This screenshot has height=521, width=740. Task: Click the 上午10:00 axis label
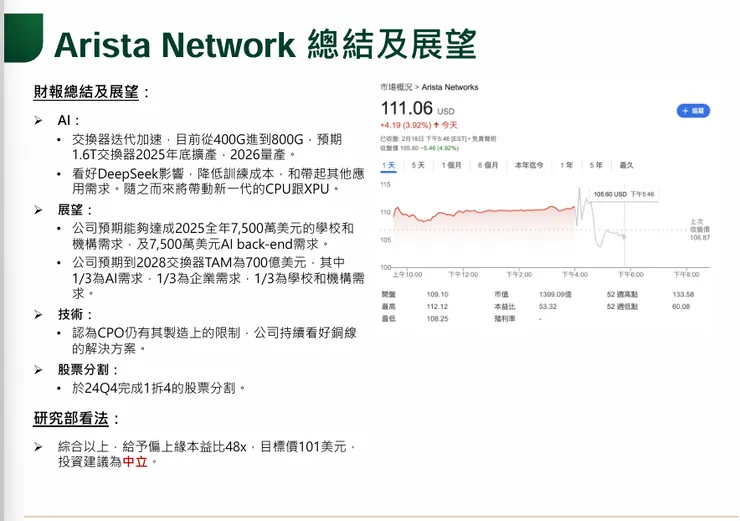point(407,275)
